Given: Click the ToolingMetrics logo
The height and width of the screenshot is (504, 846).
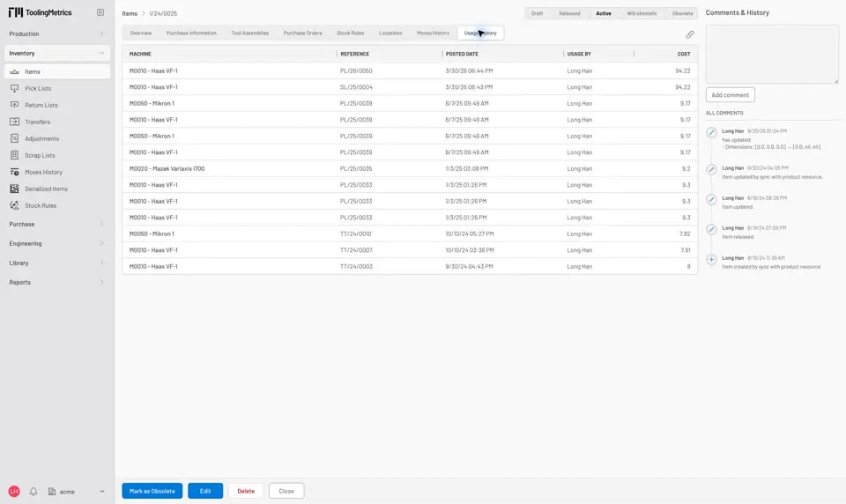Looking at the screenshot, I should 40,12.
